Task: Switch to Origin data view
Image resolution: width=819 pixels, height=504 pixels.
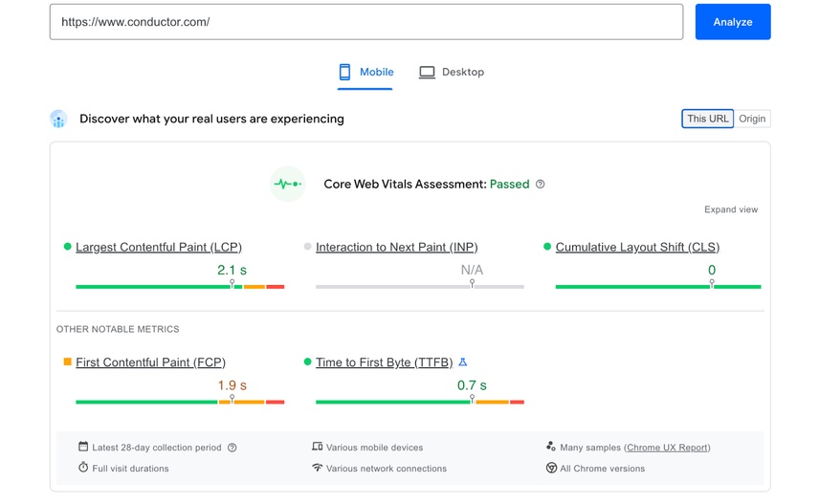Action: pos(752,119)
